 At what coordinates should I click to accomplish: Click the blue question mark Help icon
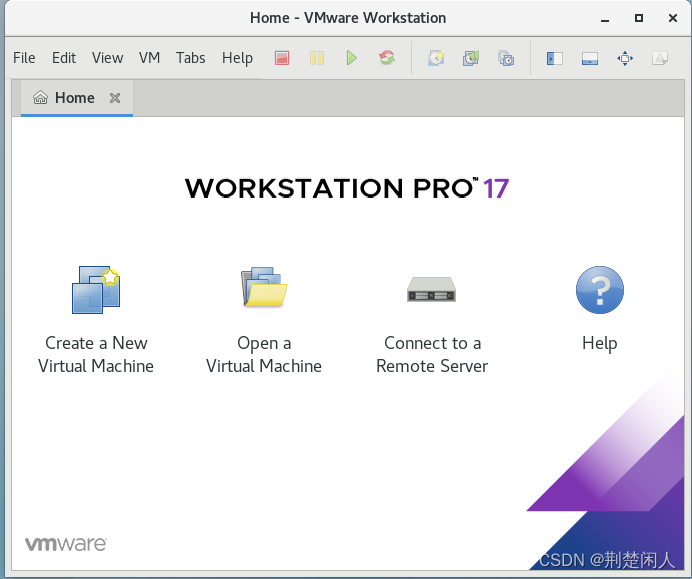click(599, 290)
